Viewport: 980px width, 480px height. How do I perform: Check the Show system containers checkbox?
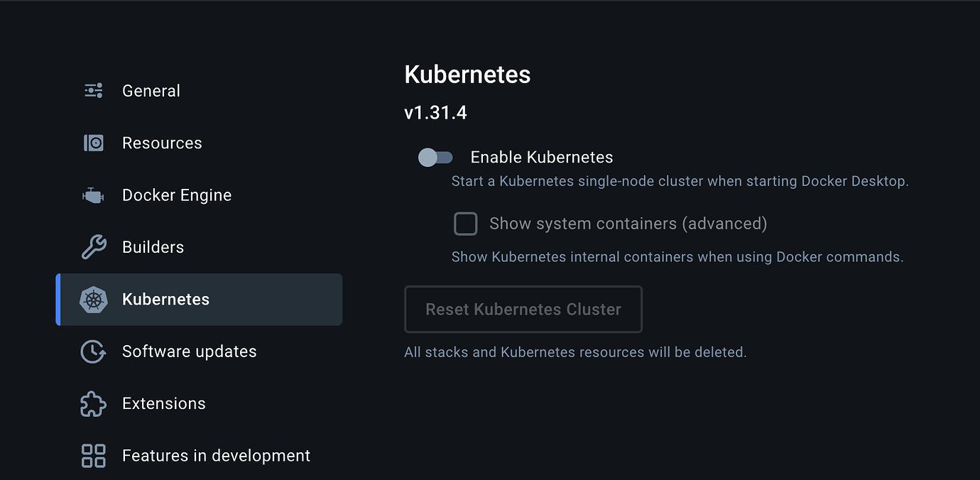[466, 224]
